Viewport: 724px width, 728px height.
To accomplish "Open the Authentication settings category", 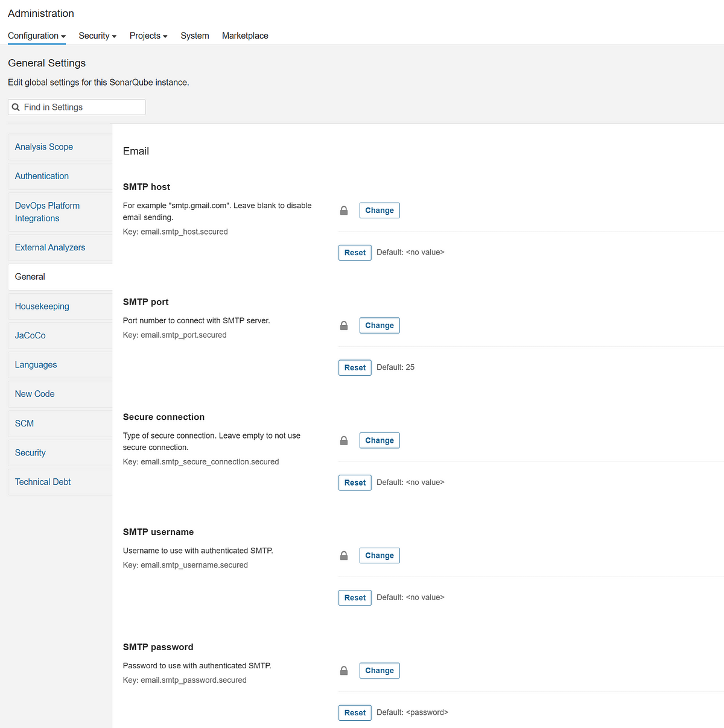I will [42, 176].
